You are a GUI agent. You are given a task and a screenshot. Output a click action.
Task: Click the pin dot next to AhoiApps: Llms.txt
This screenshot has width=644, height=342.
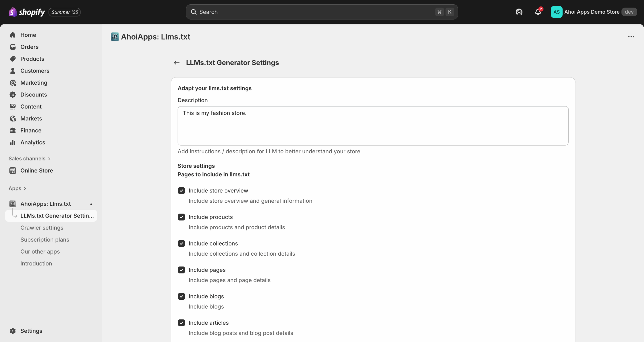[x=91, y=204]
